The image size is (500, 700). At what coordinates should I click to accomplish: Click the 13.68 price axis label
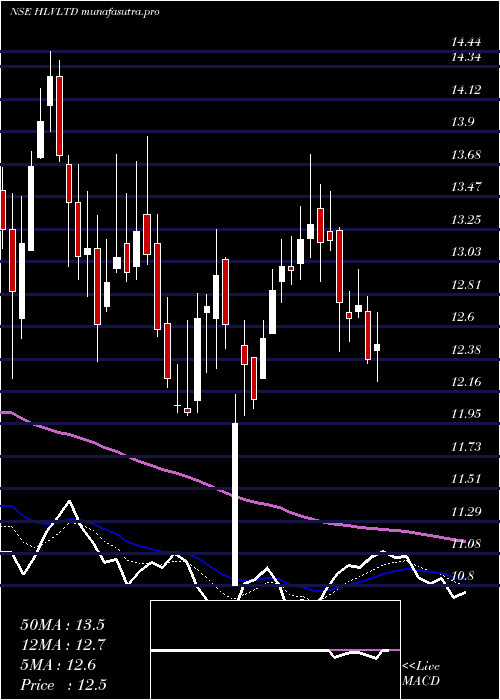pyautogui.click(x=466, y=155)
